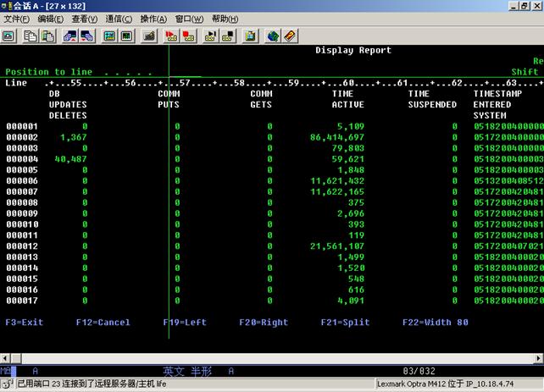The image size is (544, 392).
Task: Click the 已用端口 23 connection message
Action: click(x=92, y=384)
